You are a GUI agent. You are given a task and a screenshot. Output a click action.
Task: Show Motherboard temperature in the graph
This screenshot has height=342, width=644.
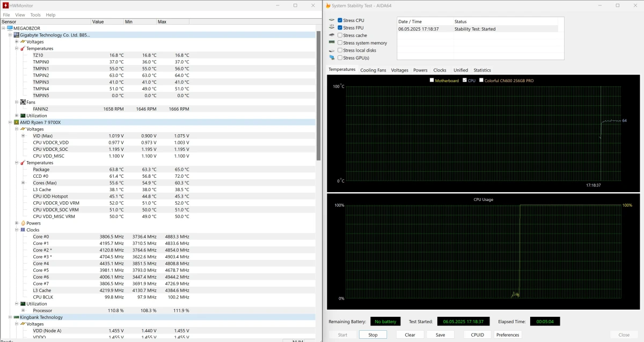432,81
